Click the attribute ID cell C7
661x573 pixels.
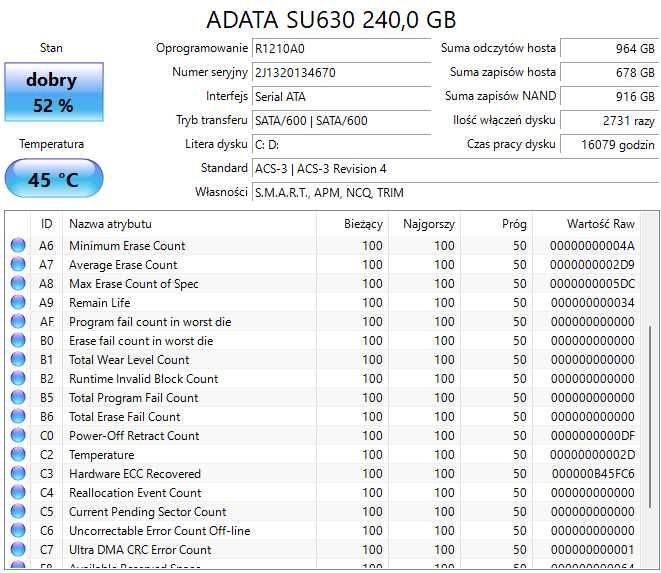[46, 550]
